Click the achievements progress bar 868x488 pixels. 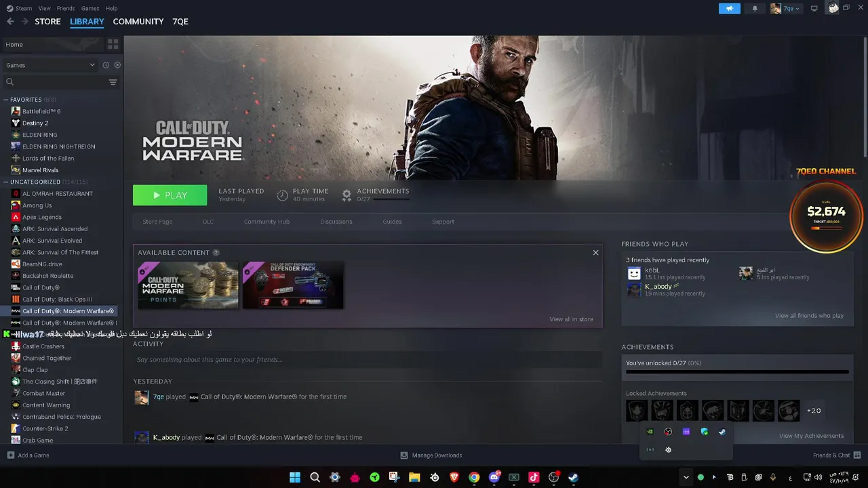coord(737,372)
